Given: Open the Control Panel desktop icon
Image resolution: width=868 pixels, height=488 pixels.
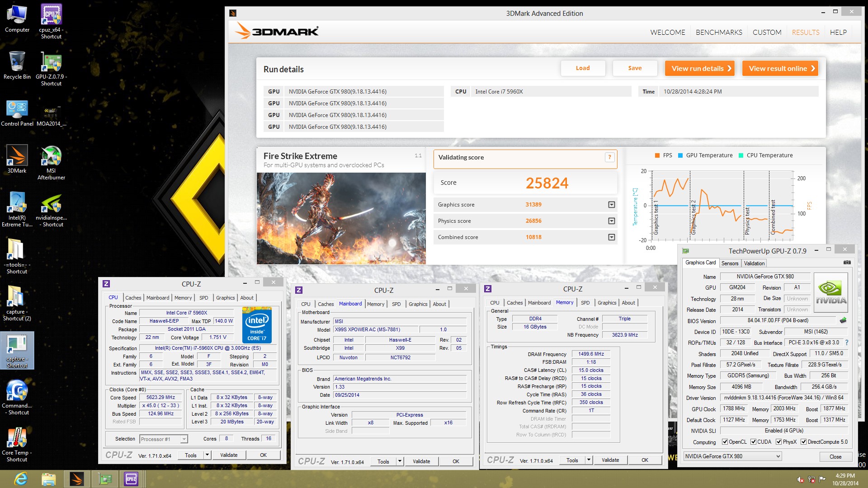Looking at the screenshot, I should (17, 113).
